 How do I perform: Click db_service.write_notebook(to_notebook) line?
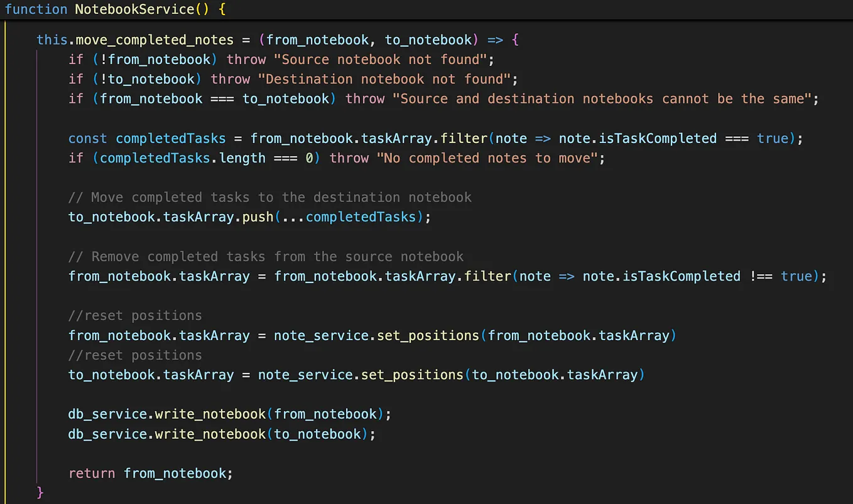click(222, 434)
